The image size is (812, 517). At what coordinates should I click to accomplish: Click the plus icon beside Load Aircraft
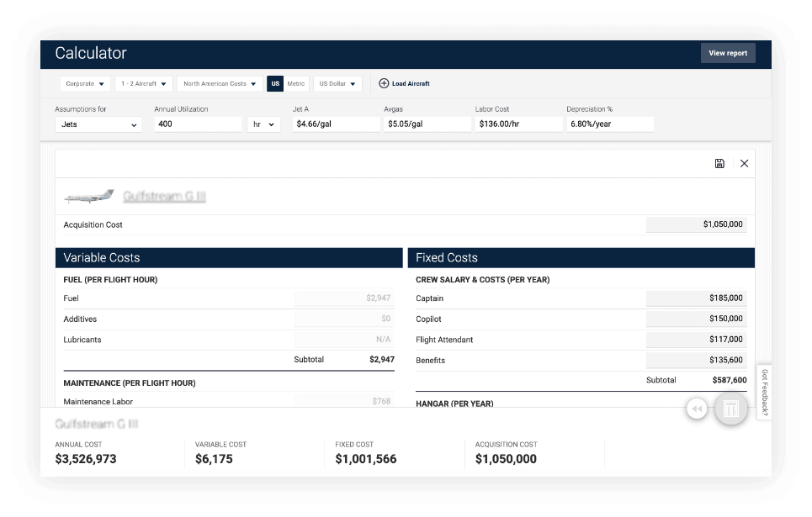tap(384, 83)
